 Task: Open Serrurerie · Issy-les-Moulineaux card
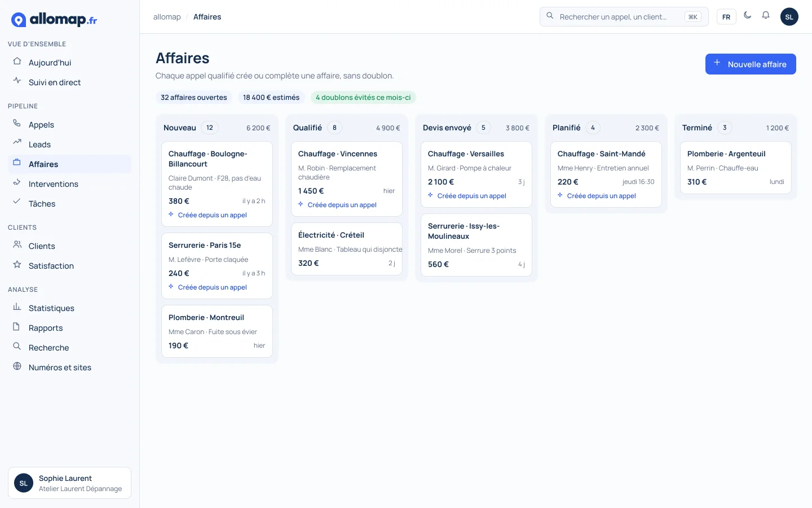tap(476, 245)
